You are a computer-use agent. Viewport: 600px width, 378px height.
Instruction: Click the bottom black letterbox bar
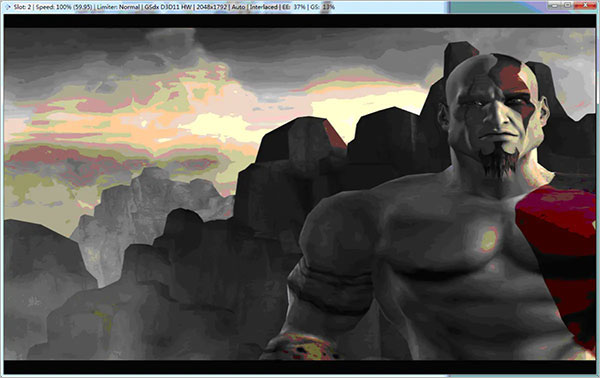[x=300, y=367]
